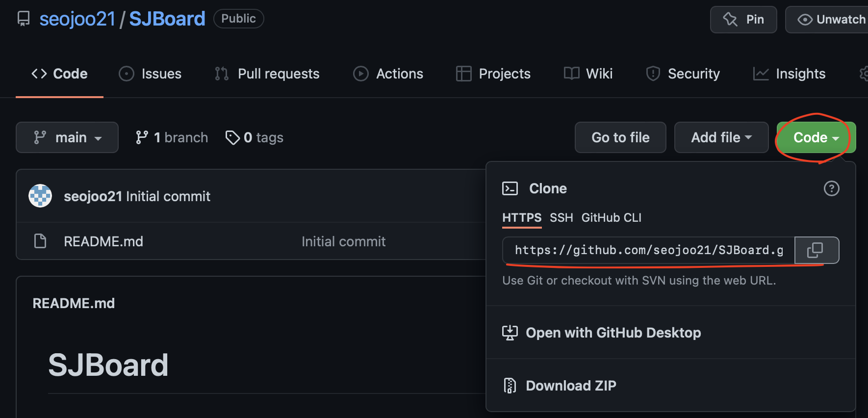View the 1 branch link
The image size is (868, 418).
tap(172, 137)
